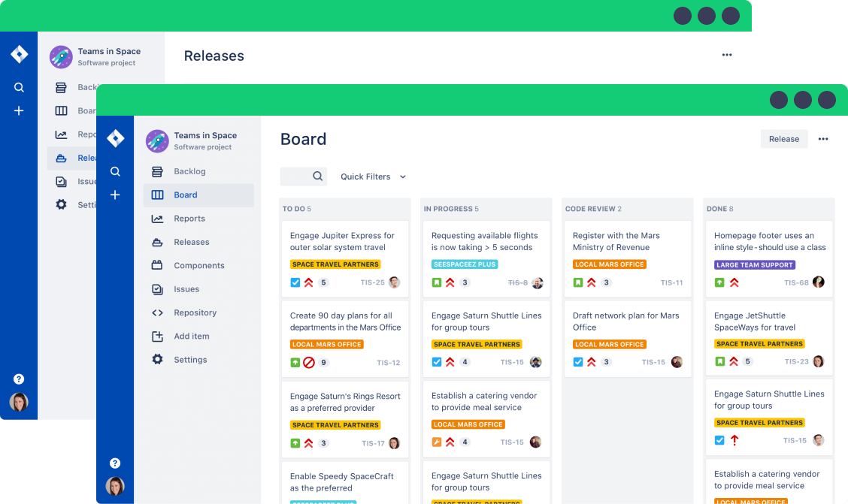Viewport: 848px width, 504px height.
Task: Open Components in the sidebar
Action: click(198, 265)
